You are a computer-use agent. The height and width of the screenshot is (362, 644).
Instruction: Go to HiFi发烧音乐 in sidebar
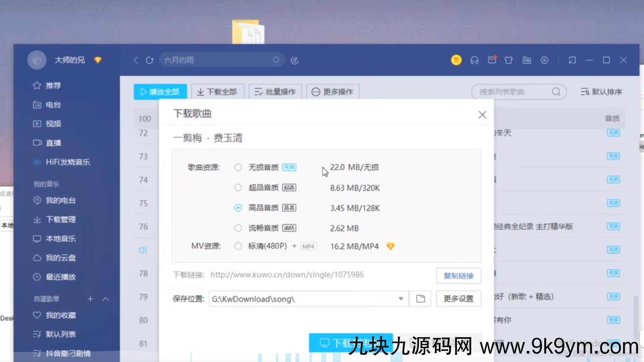coord(67,162)
